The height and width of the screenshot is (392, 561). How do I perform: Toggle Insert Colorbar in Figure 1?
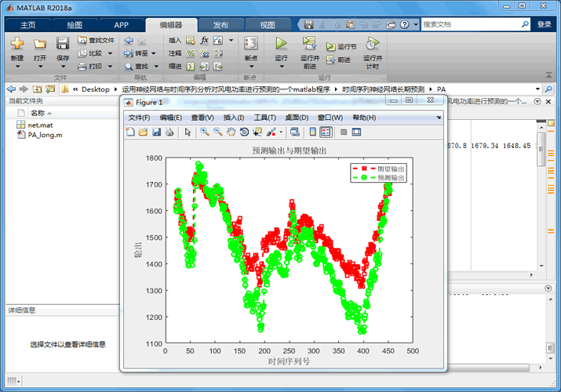(x=312, y=132)
